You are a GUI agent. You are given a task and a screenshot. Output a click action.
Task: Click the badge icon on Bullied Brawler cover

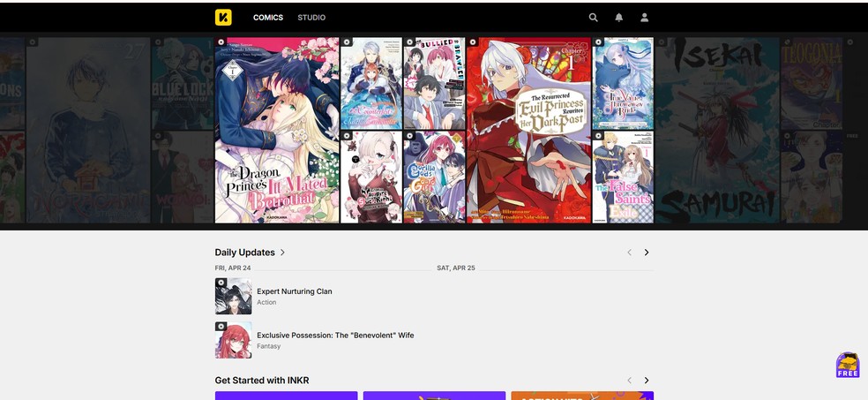click(409, 42)
